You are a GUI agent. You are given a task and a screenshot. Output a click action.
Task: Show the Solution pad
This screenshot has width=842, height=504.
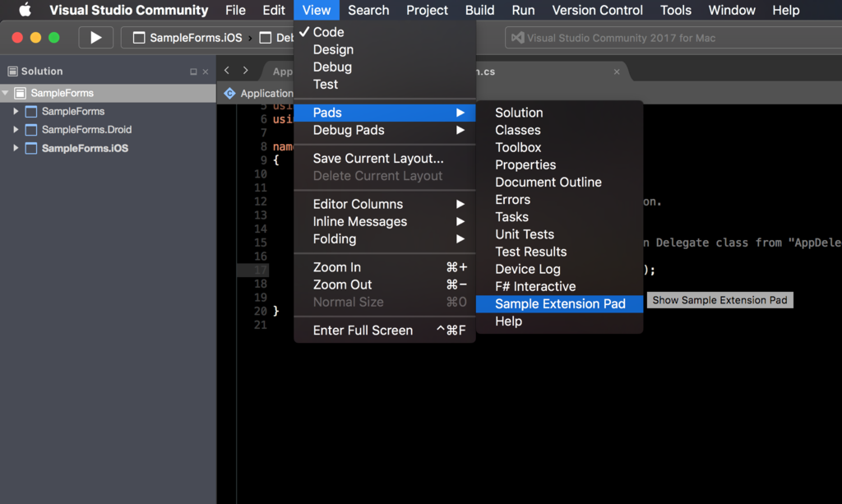(x=559, y=113)
